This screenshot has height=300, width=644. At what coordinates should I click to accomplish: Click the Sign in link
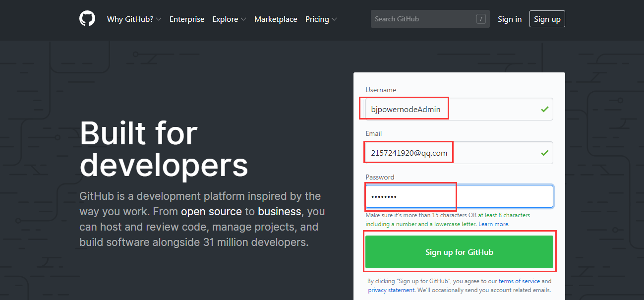click(x=510, y=19)
